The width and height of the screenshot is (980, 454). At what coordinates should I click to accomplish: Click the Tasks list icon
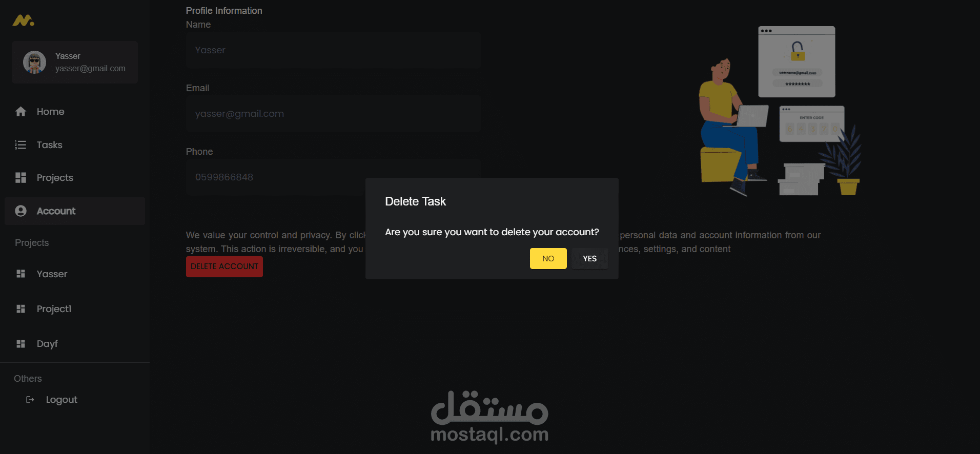pos(21,145)
